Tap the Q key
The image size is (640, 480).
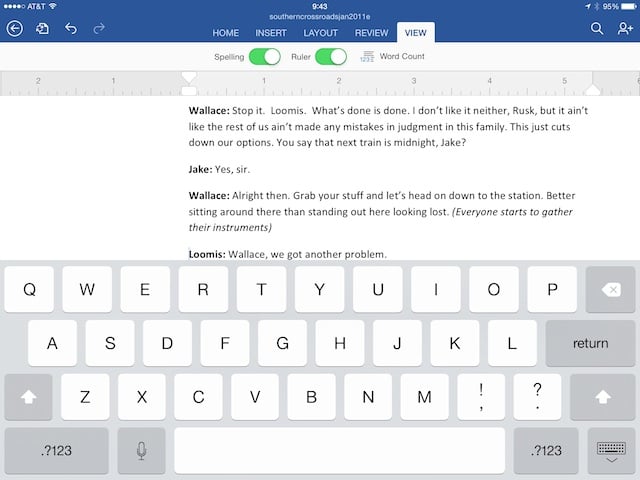pyautogui.click(x=29, y=289)
